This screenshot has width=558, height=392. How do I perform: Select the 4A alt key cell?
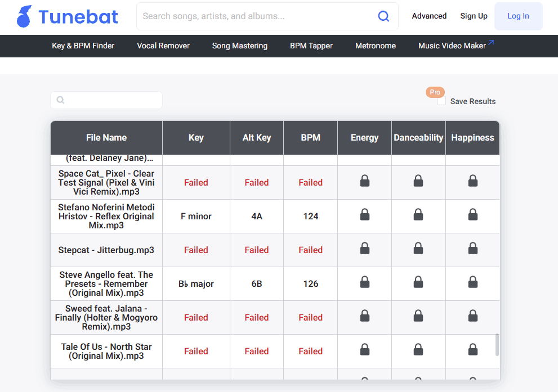(x=257, y=216)
